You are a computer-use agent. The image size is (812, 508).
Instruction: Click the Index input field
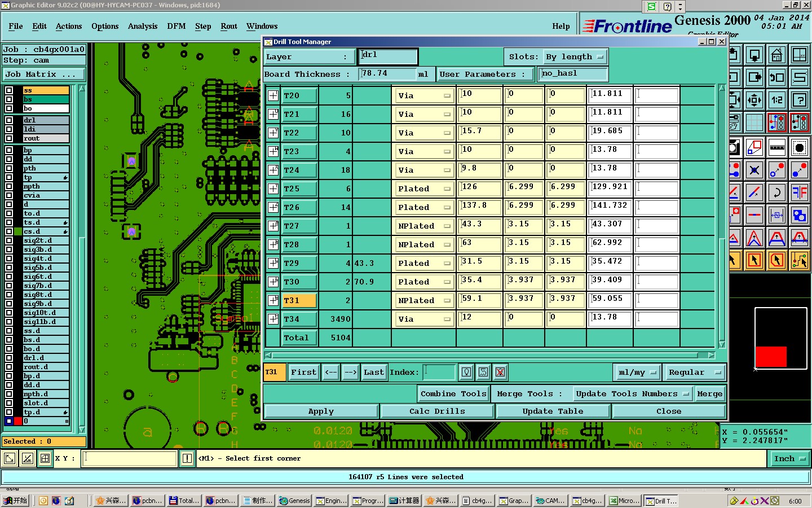439,373
